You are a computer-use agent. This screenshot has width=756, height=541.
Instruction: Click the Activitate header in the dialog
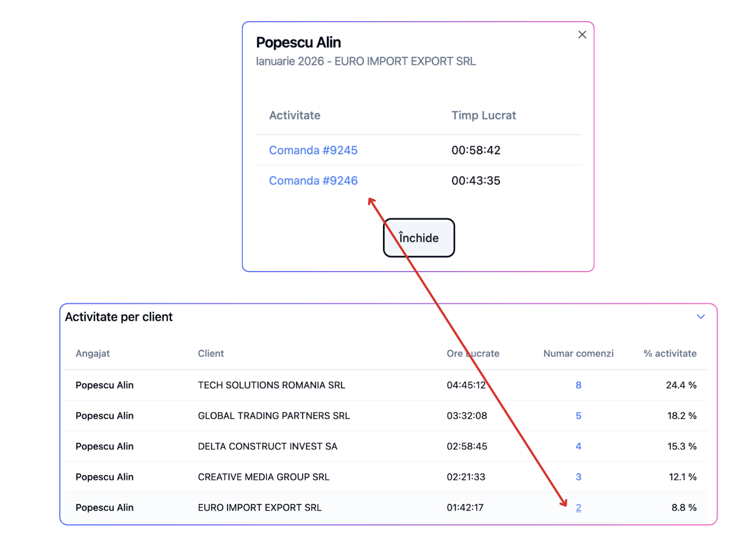tap(295, 116)
